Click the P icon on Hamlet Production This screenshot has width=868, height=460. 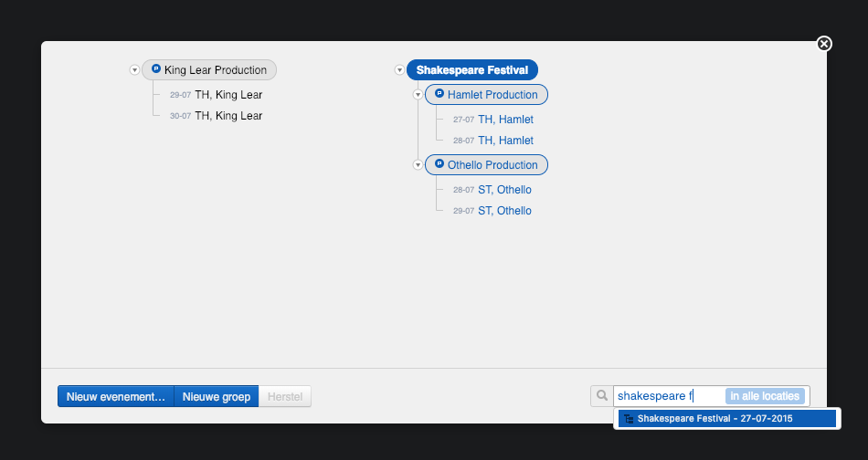pos(439,94)
